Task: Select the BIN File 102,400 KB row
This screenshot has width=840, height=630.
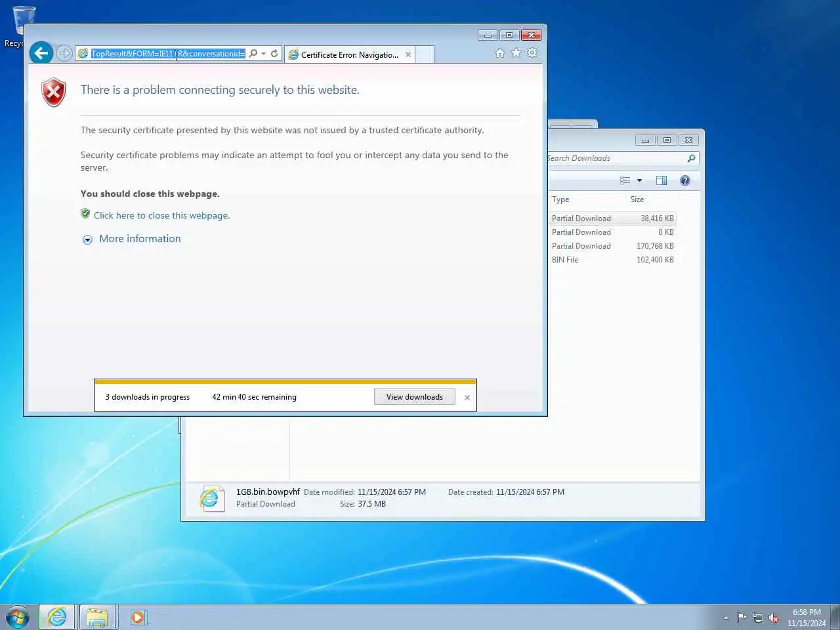Action: click(x=612, y=260)
